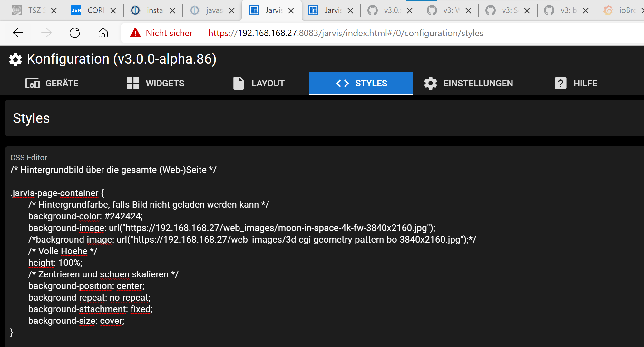Click the Styles panel heading
Screen dimensions: 644x347
point(31,118)
